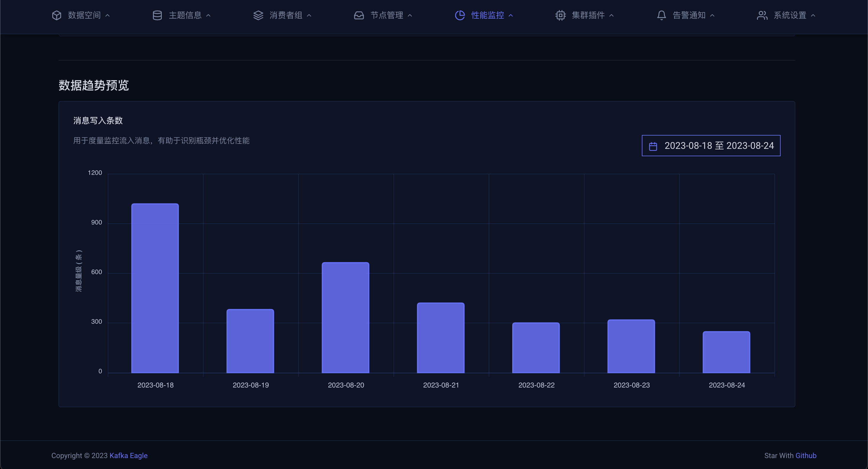868x469 pixels.
Task: Click the inbox icon beside 节点管理
Action: pyautogui.click(x=359, y=16)
